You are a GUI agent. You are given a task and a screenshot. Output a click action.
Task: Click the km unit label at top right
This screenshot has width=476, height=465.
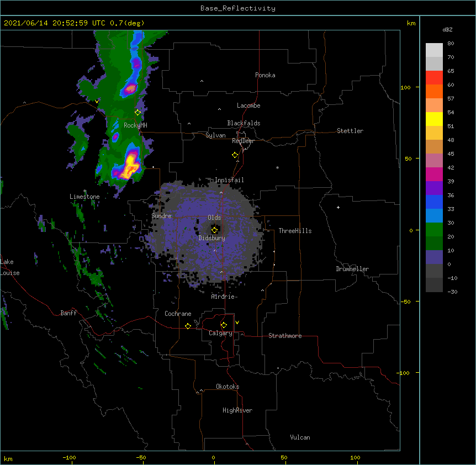pyautogui.click(x=411, y=23)
